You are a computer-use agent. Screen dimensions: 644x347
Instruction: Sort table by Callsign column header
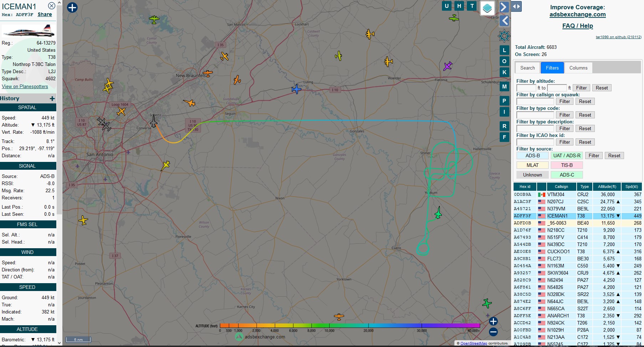coord(561,187)
